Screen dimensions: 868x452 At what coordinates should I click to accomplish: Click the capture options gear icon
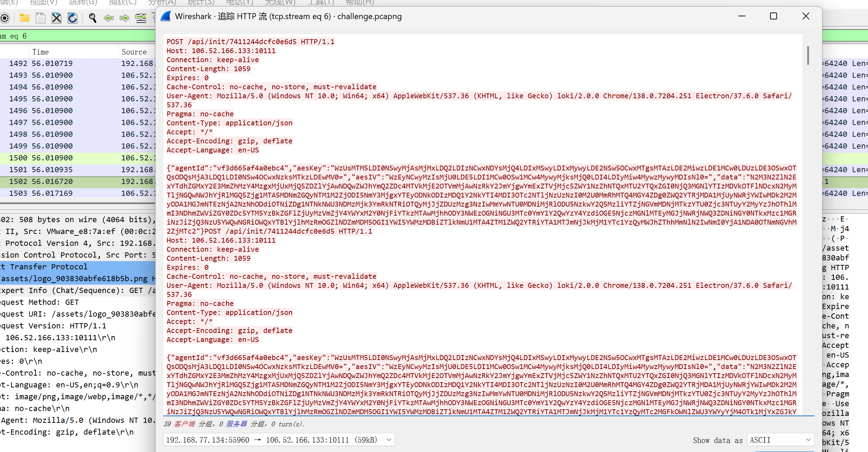pyautogui.click(x=5, y=18)
